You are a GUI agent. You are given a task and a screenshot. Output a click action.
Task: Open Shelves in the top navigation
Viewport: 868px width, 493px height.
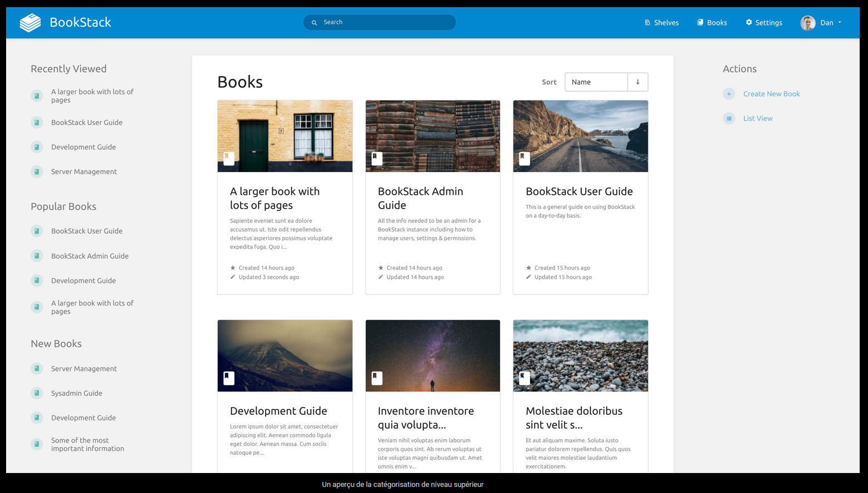tap(661, 23)
